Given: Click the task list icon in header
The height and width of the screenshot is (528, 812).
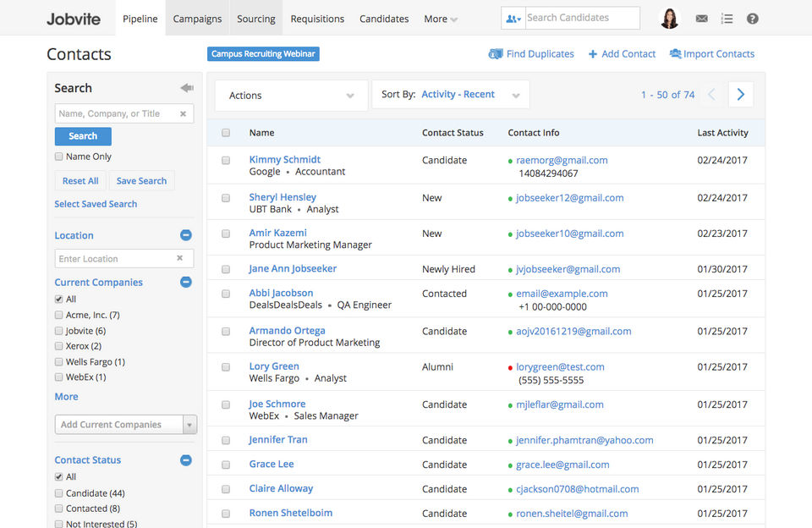Looking at the screenshot, I should coord(727,19).
